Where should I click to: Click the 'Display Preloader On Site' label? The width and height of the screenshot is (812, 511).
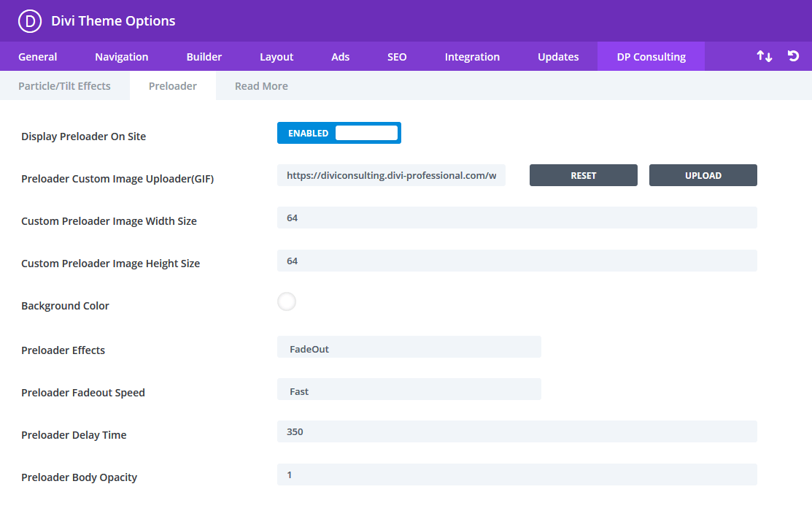point(83,137)
